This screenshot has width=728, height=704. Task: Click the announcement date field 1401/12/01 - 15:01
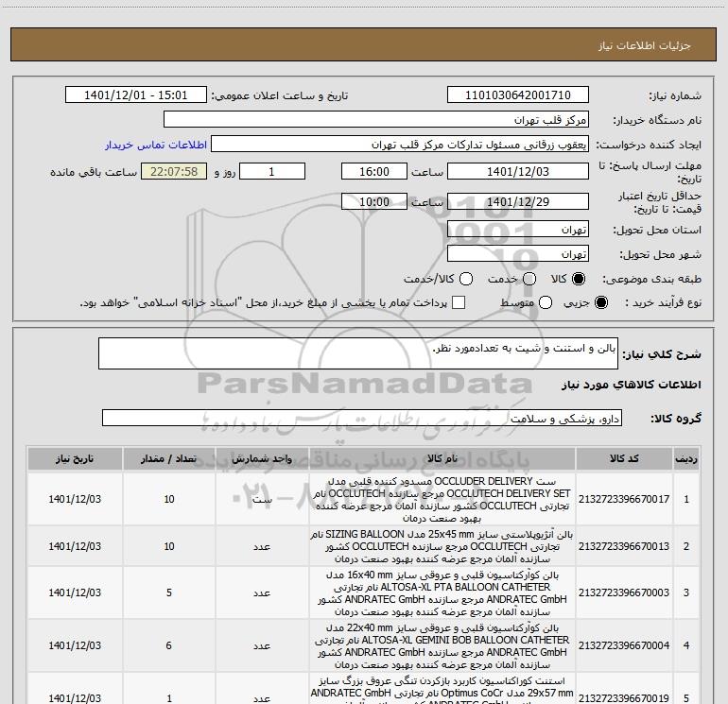click(135, 95)
